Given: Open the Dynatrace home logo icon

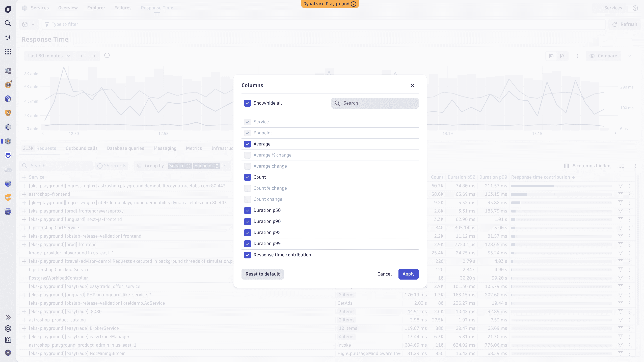Looking at the screenshot, I should click(8, 9).
